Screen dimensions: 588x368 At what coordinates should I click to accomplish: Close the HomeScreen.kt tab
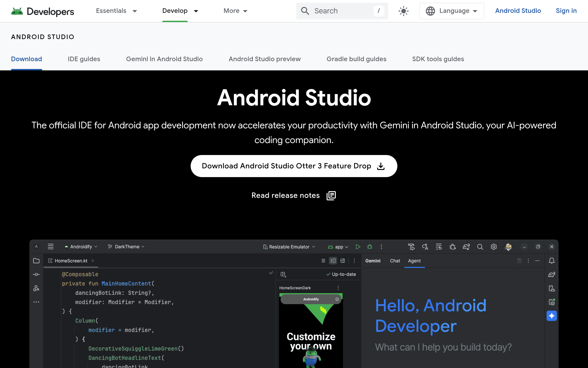tap(93, 261)
